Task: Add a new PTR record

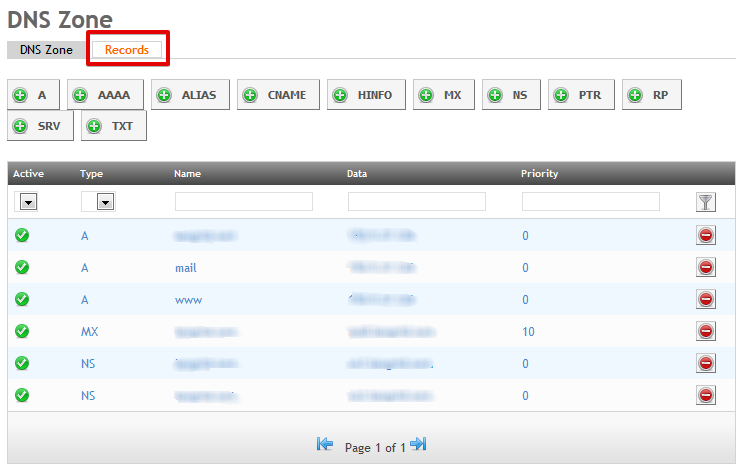Action: [x=581, y=95]
